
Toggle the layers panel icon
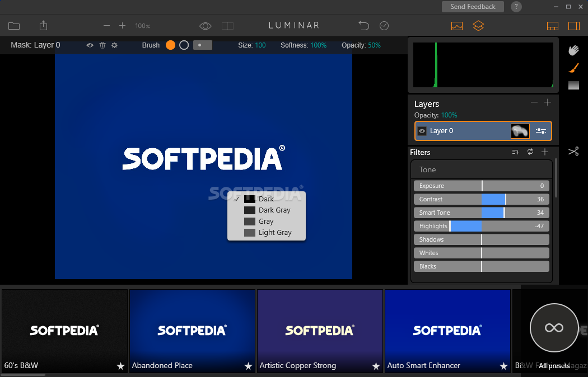(x=478, y=26)
